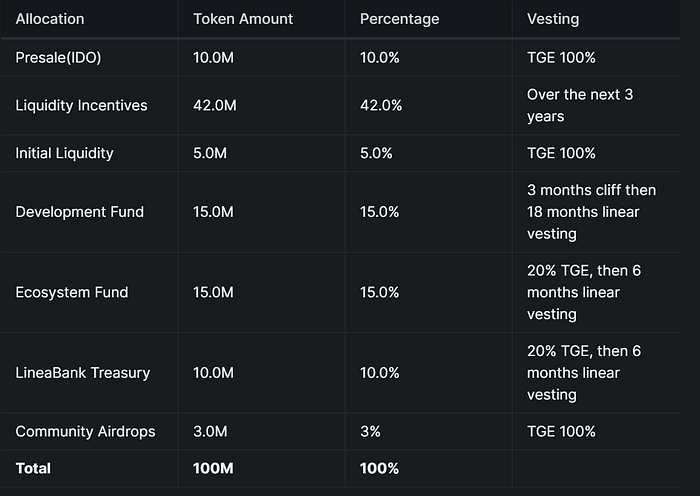The width and height of the screenshot is (700, 496).
Task: Click the 42.0% percentage cell
Action: click(x=381, y=106)
